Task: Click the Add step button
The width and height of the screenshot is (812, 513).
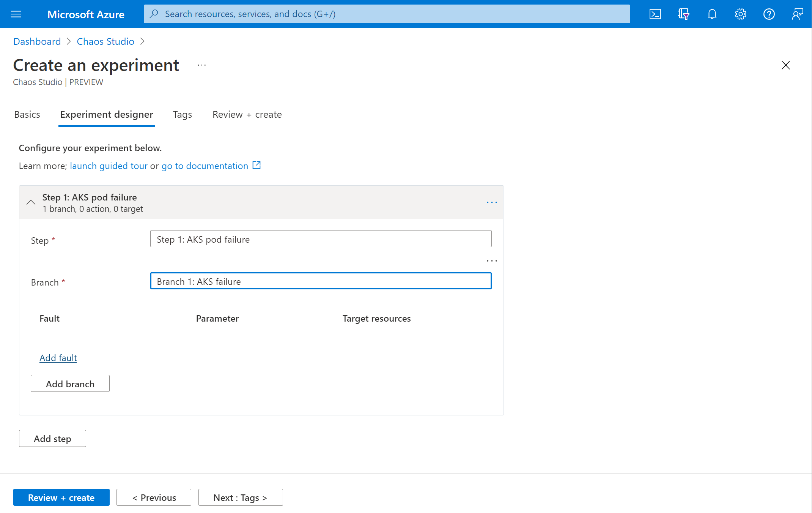Action: (x=52, y=439)
